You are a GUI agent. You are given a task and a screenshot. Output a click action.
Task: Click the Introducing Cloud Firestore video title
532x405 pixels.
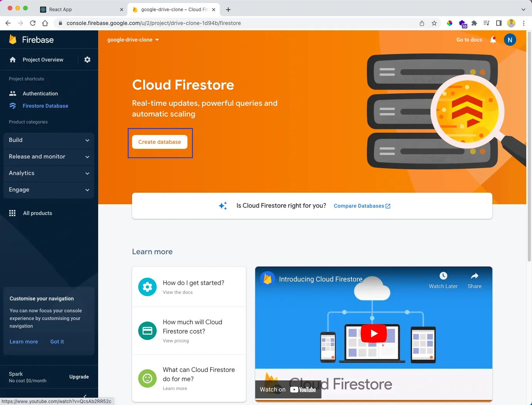321,279
